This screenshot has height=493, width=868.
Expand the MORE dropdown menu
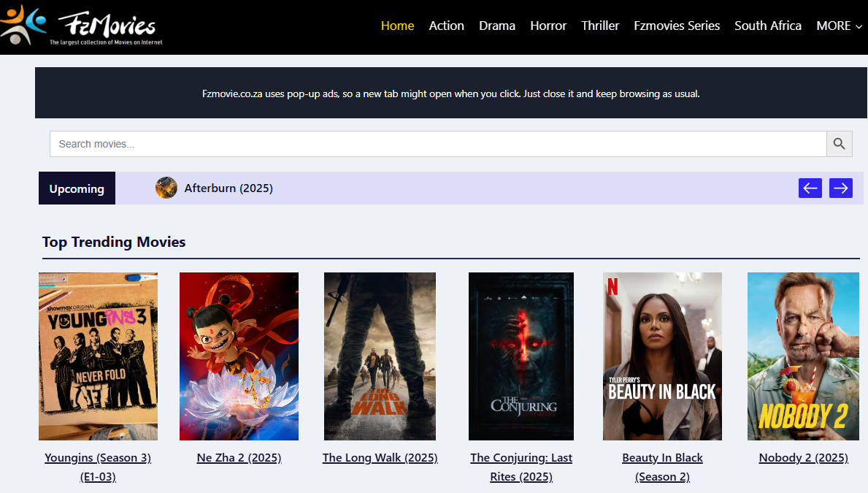point(839,26)
